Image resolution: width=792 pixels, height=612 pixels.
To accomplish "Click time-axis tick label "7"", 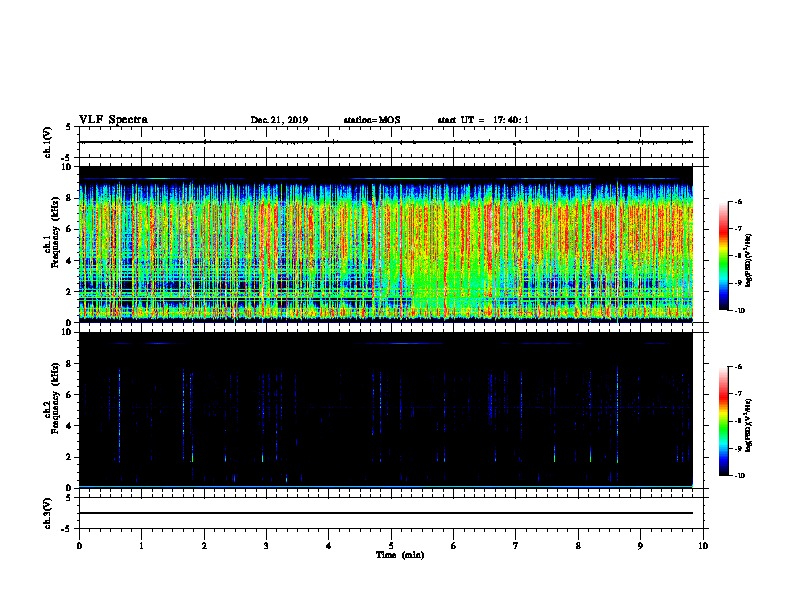I will pyautogui.click(x=516, y=546).
